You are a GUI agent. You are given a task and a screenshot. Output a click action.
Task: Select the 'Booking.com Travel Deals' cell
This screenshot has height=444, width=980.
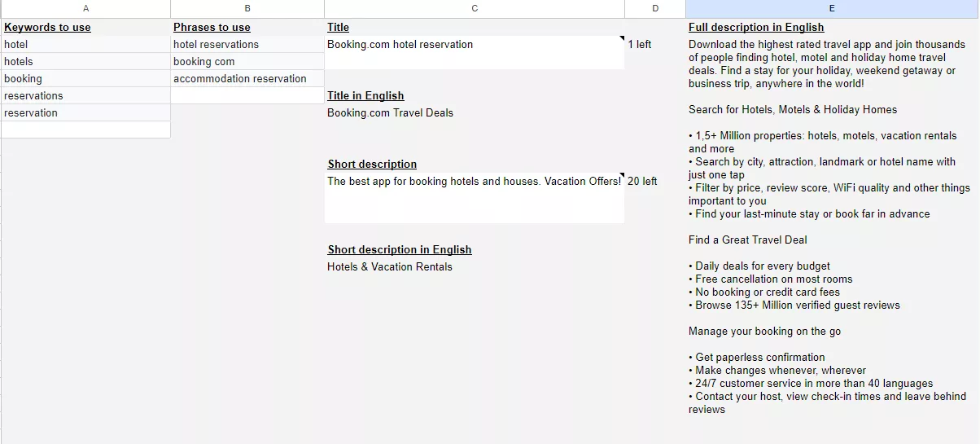click(x=391, y=113)
